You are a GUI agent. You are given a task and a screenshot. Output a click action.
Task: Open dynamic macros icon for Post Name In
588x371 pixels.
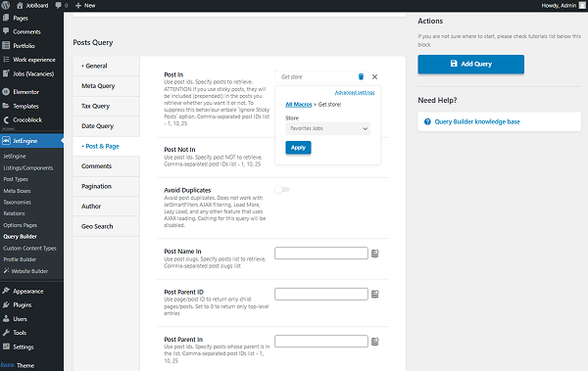(375, 254)
